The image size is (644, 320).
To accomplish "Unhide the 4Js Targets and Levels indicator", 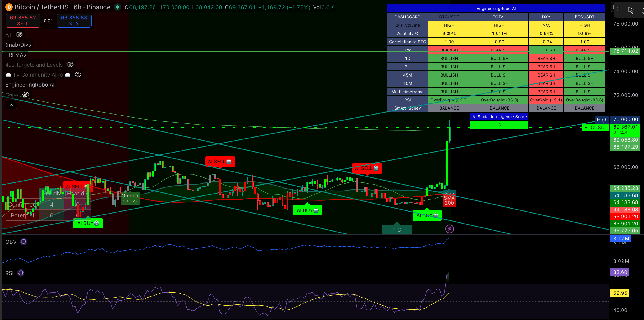I will 70,65.
